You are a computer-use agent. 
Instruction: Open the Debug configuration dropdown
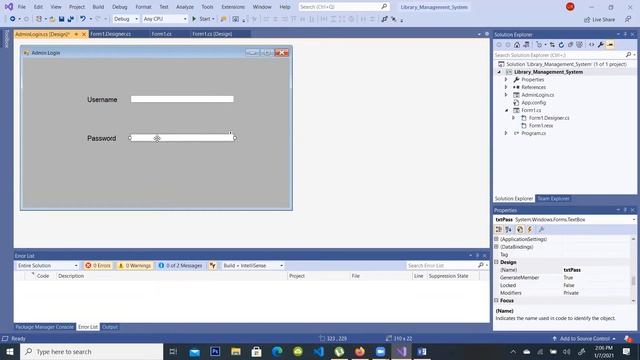tap(126, 19)
